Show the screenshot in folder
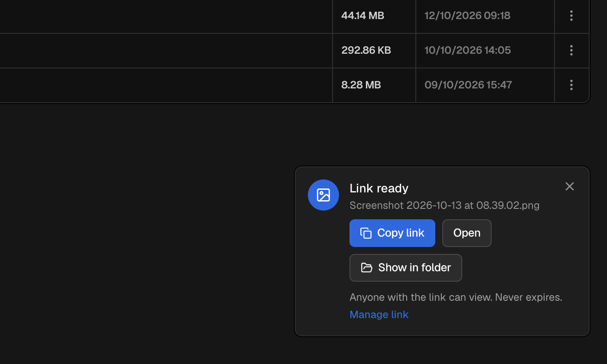Image resolution: width=607 pixels, height=364 pixels. pos(406,268)
